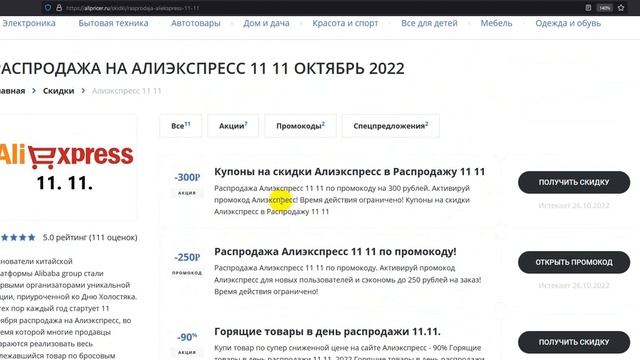Open Одежда и обувь category

[568, 23]
